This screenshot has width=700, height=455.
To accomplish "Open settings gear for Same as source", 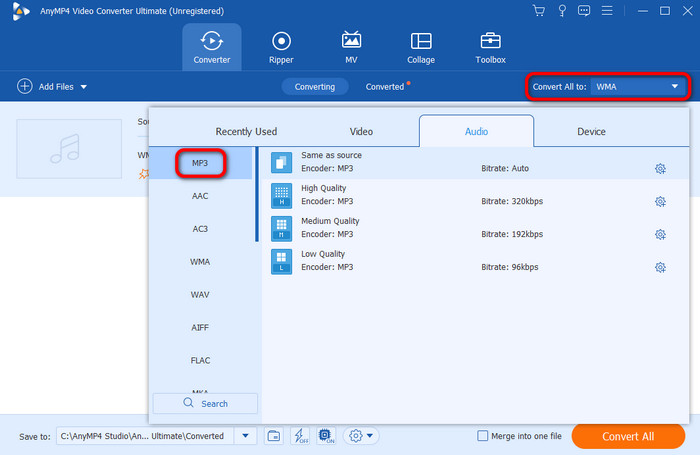I will (660, 169).
